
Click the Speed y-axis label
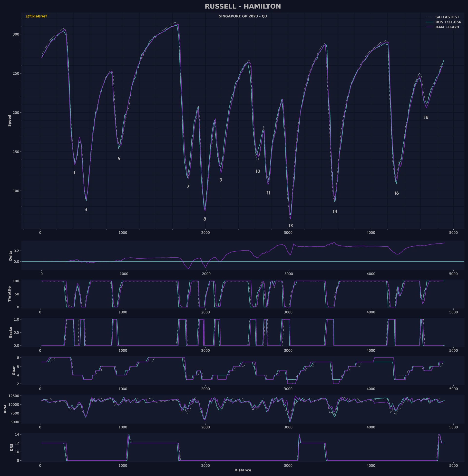click(10, 121)
